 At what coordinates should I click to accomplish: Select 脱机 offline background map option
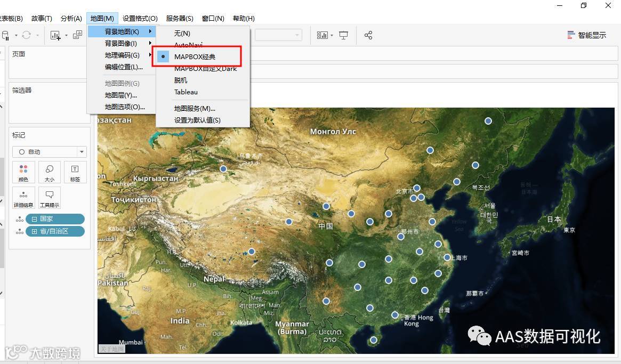pyautogui.click(x=203, y=80)
